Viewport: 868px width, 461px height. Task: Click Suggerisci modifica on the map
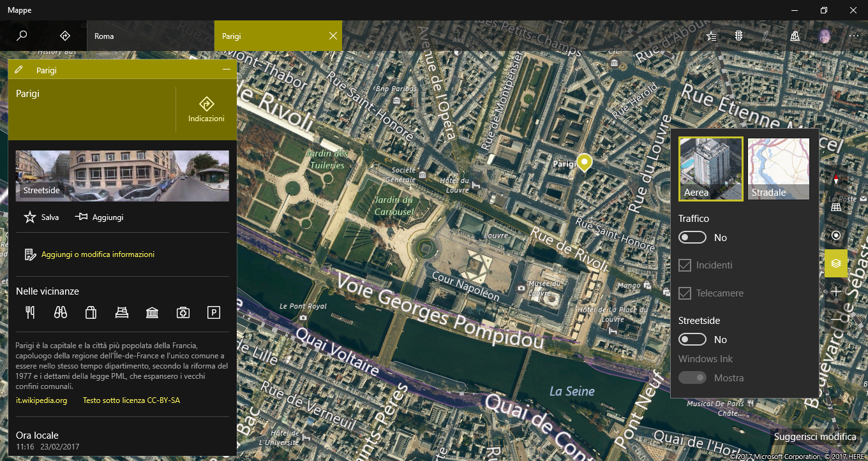click(815, 437)
